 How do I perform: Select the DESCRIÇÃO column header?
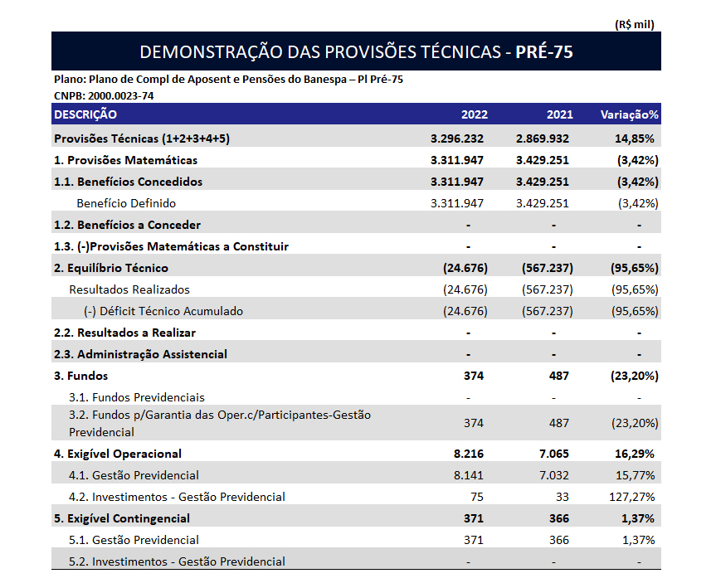(x=85, y=114)
